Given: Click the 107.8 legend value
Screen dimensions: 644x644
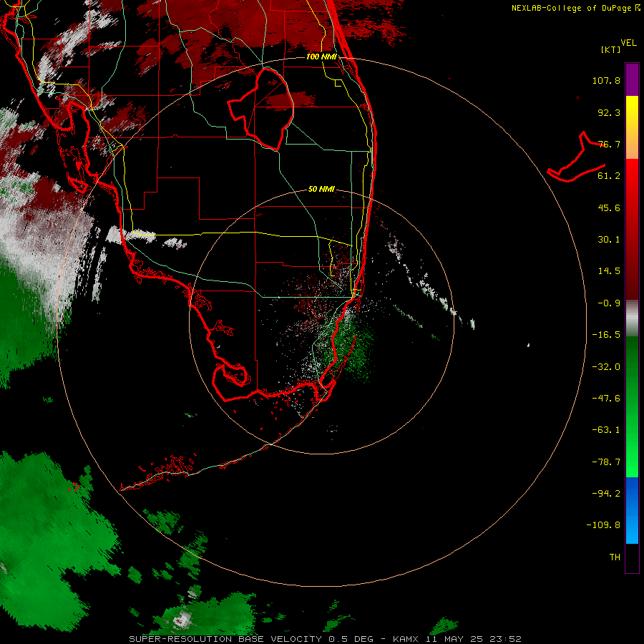Looking at the screenshot, I should (x=606, y=80).
